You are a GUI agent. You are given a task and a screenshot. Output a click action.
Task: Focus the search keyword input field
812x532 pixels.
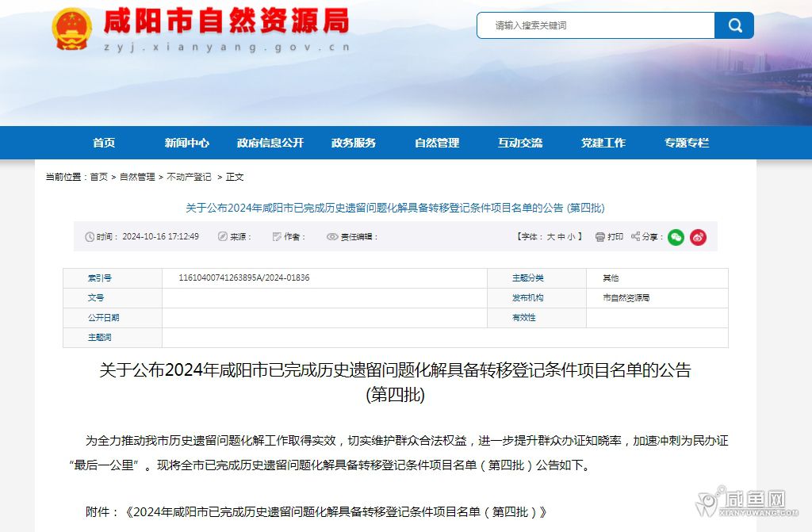pos(596,25)
